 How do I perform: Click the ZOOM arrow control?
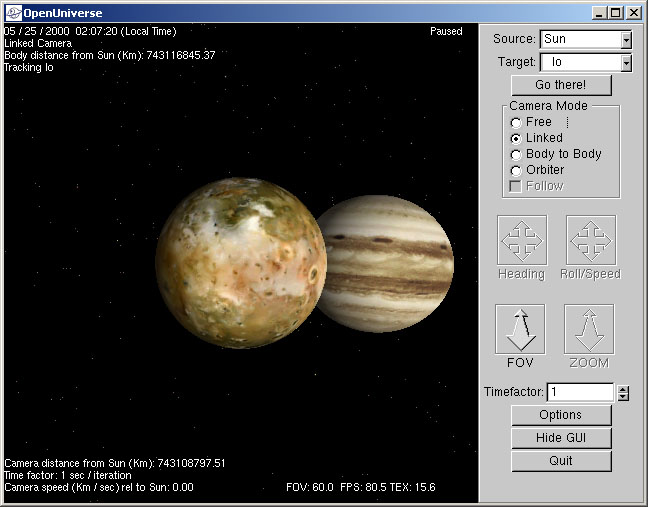pyautogui.click(x=589, y=329)
